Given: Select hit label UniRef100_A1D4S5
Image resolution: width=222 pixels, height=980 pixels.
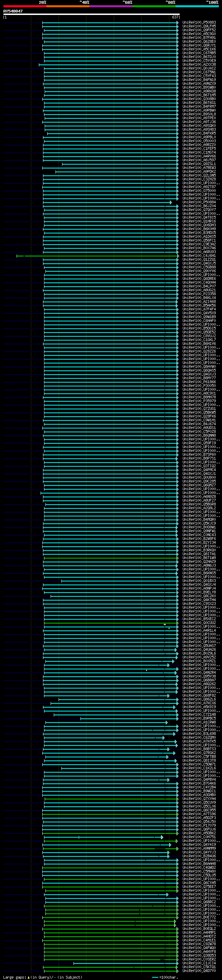Looking at the screenshot, I should (x=199, y=236).
